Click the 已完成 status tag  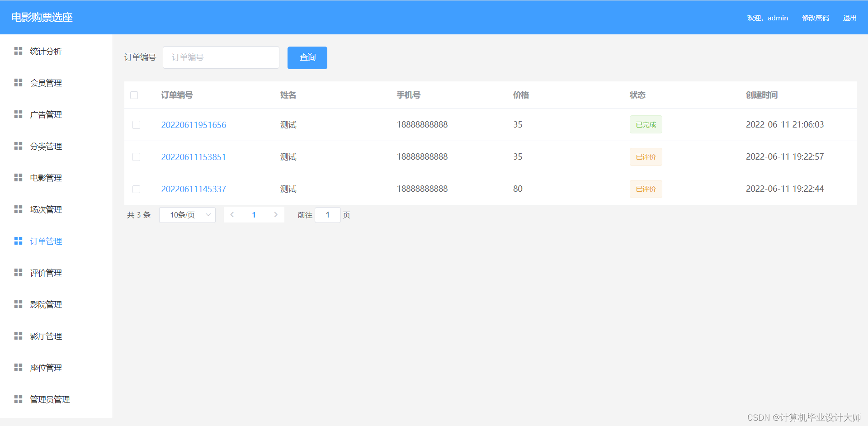[646, 125]
